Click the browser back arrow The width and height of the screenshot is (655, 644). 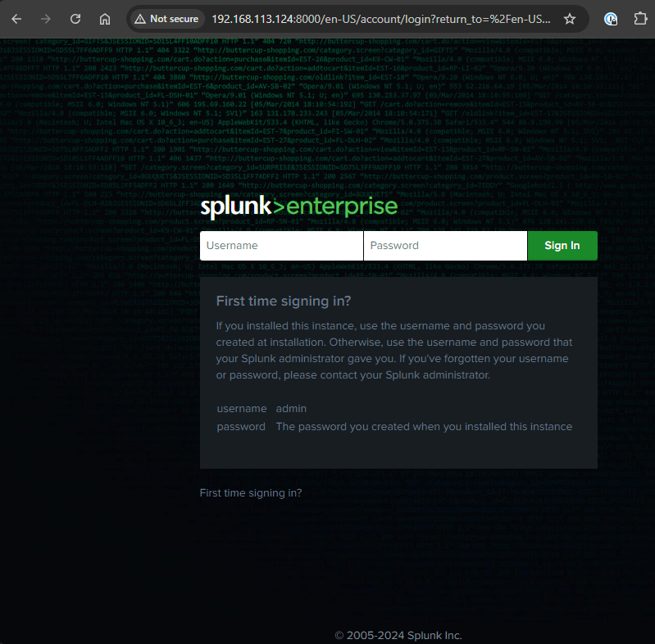tap(16, 19)
